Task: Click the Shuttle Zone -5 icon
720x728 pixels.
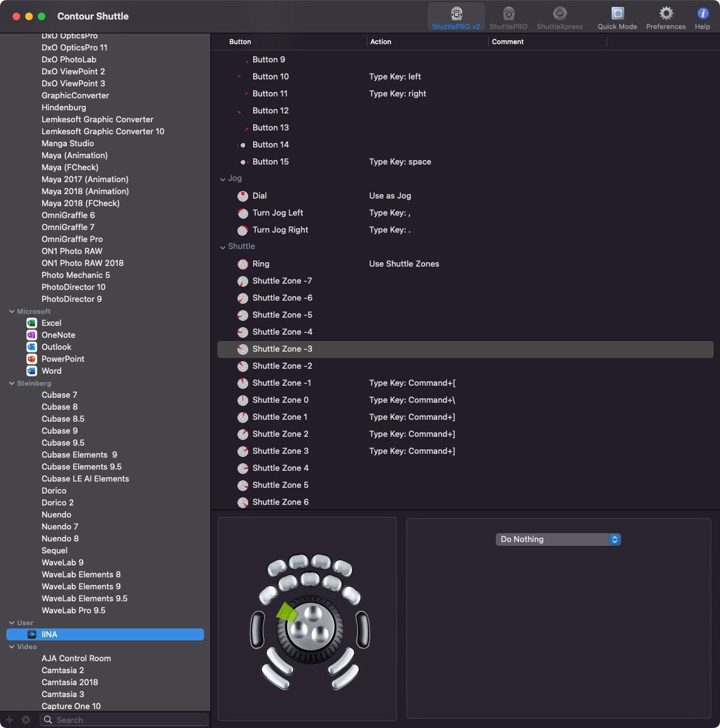Action: pos(243,315)
